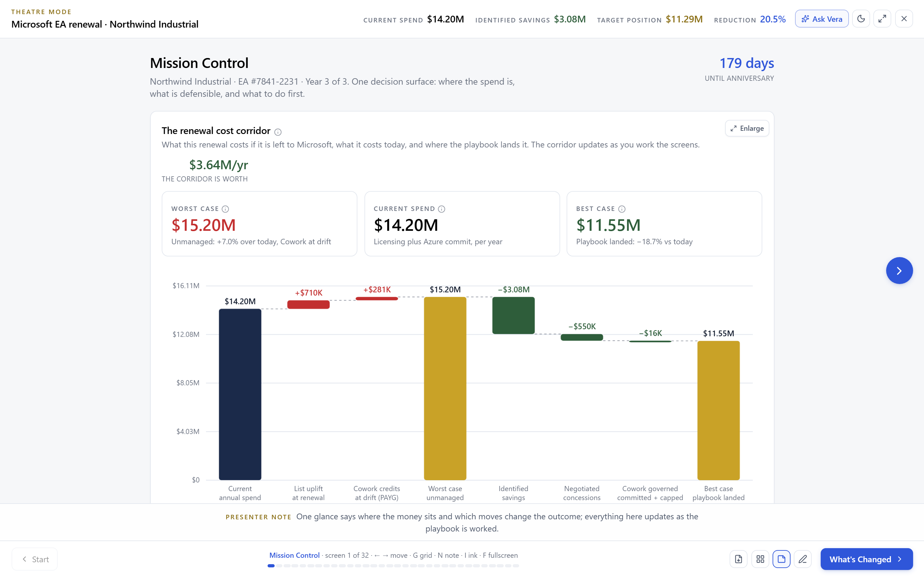This screenshot has width=924, height=577.
Task: Open the Ask Vera assistant
Action: (822, 19)
